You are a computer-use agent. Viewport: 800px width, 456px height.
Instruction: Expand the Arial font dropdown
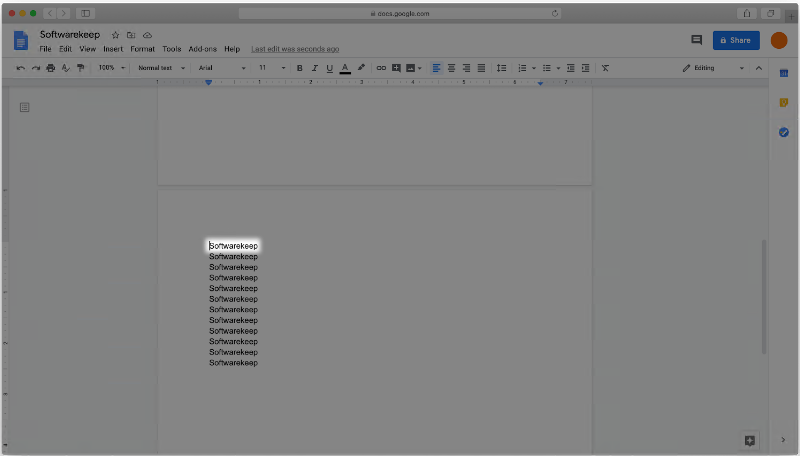221,68
